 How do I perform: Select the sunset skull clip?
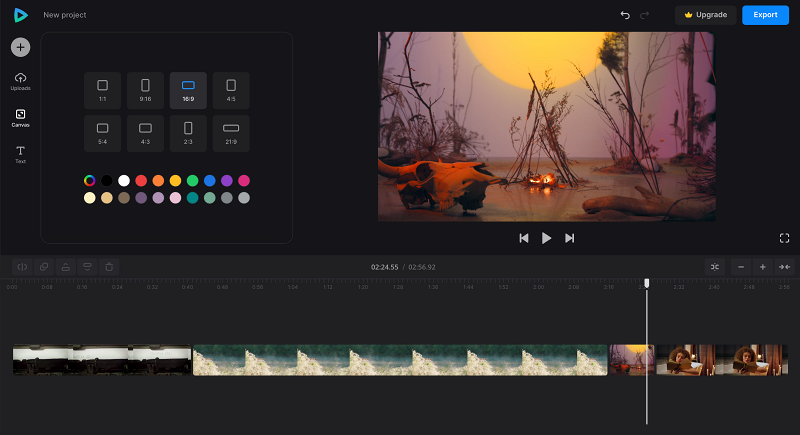coord(632,360)
